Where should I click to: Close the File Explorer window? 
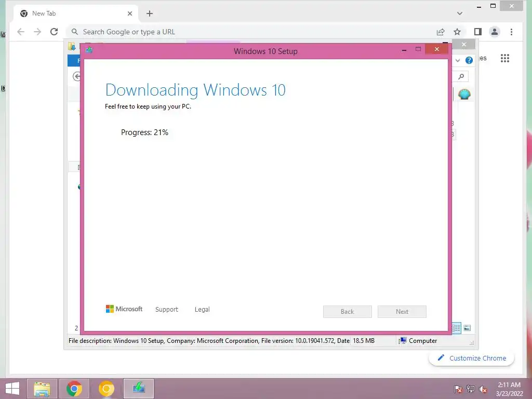(464, 45)
